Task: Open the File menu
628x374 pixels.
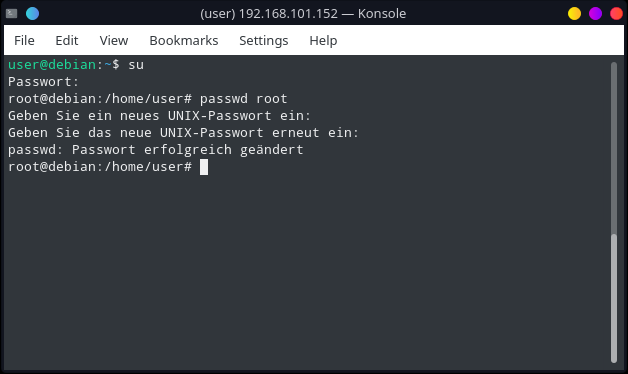Action: tap(24, 40)
